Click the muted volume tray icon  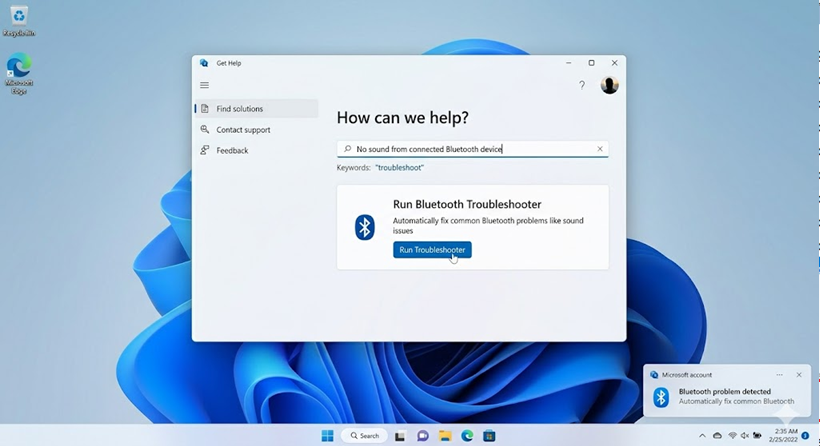point(745,436)
